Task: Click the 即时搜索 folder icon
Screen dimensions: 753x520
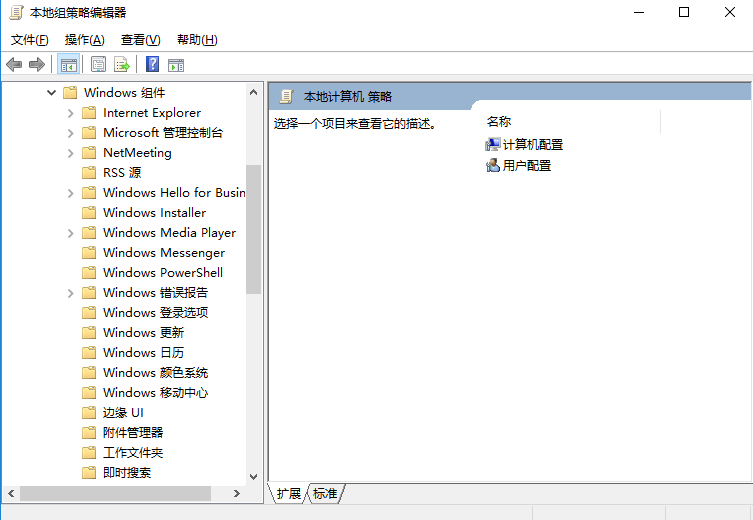Action: coord(89,472)
